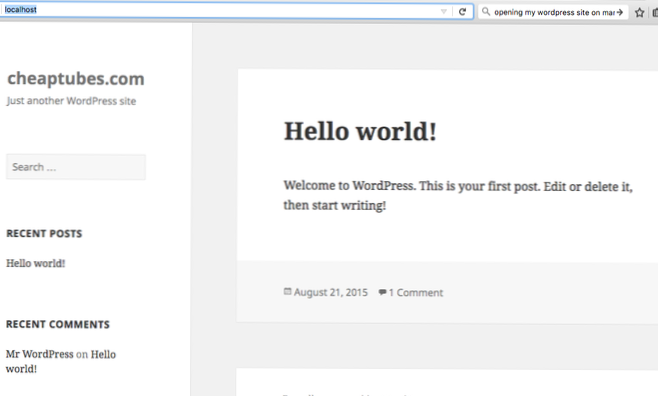Click the 'Welcome to WordPress' paragraph text
This screenshot has width=658, height=396.
click(458, 195)
